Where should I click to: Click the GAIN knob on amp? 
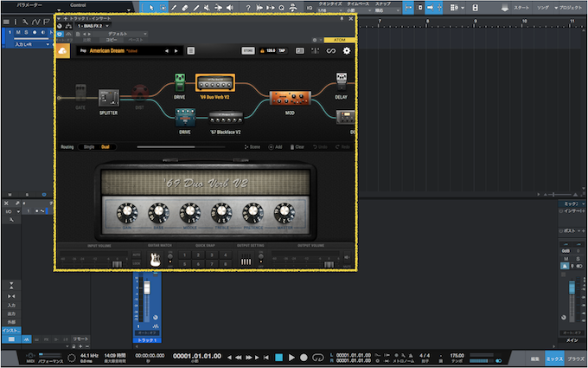point(127,212)
